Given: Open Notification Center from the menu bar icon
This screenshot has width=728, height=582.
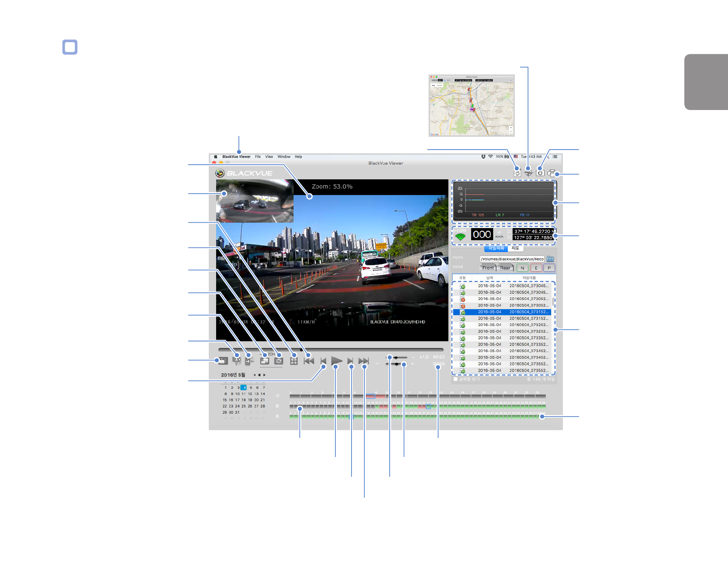Looking at the screenshot, I should pyautogui.click(x=555, y=157).
